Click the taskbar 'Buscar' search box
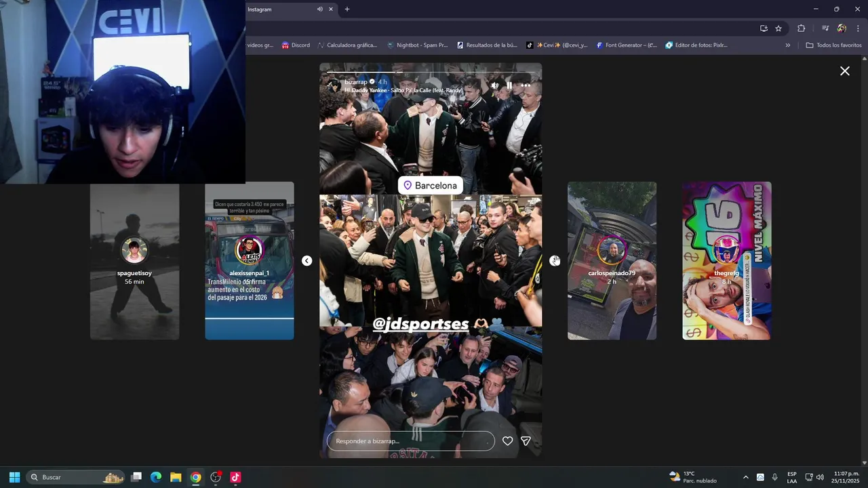The image size is (868, 488). (75, 477)
